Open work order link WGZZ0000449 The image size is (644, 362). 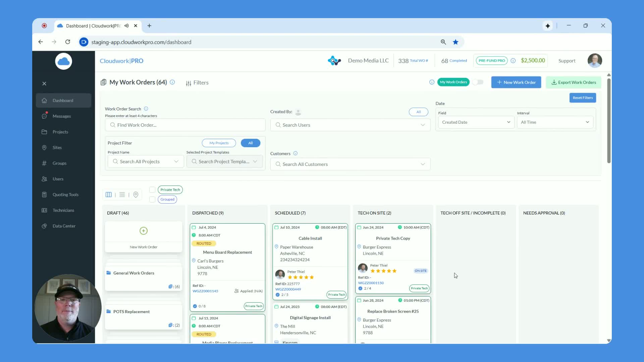click(288, 290)
